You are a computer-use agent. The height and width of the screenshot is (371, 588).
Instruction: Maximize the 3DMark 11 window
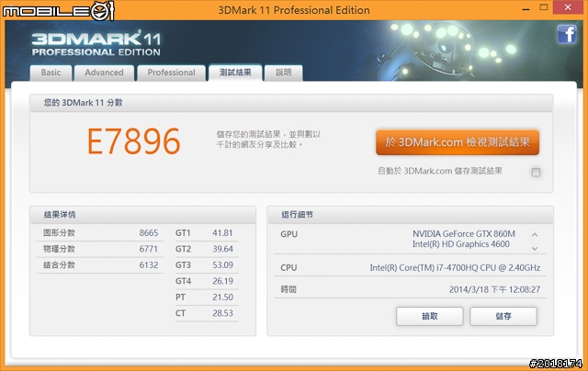[544, 7]
